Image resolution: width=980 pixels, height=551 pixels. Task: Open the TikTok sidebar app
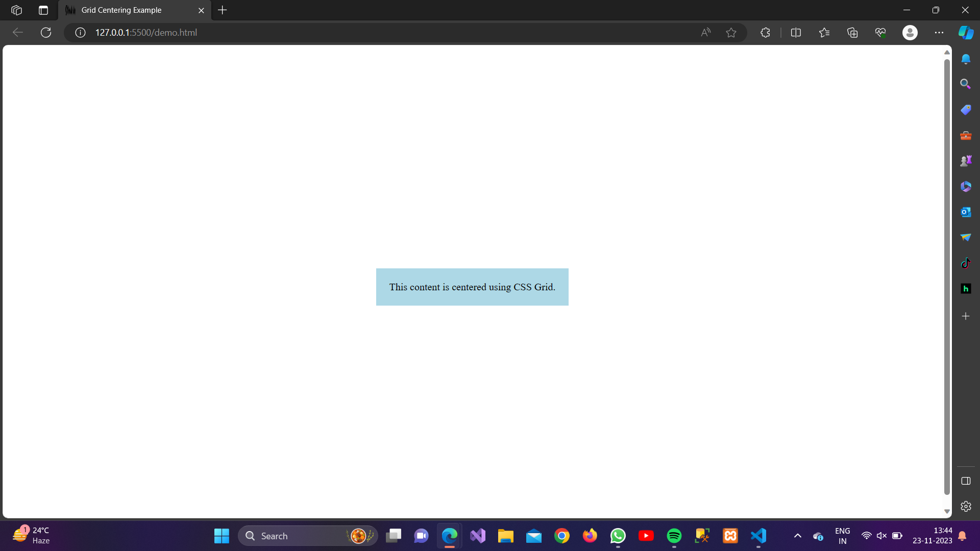966,263
